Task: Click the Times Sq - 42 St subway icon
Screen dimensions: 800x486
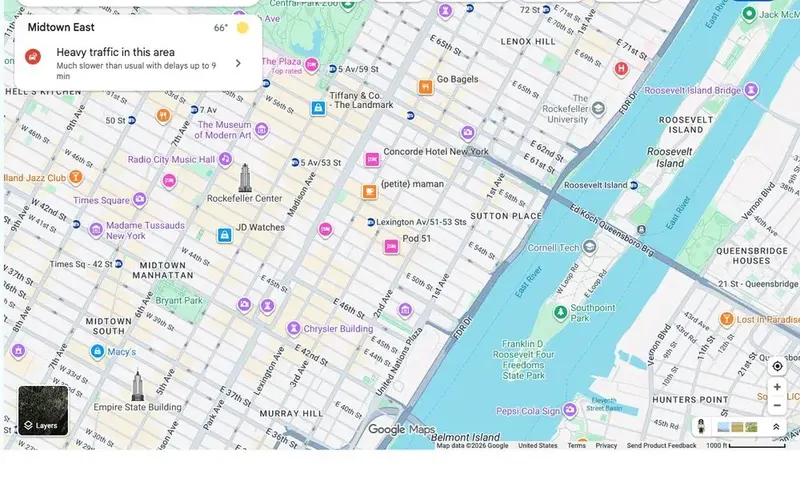Action: click(118, 264)
